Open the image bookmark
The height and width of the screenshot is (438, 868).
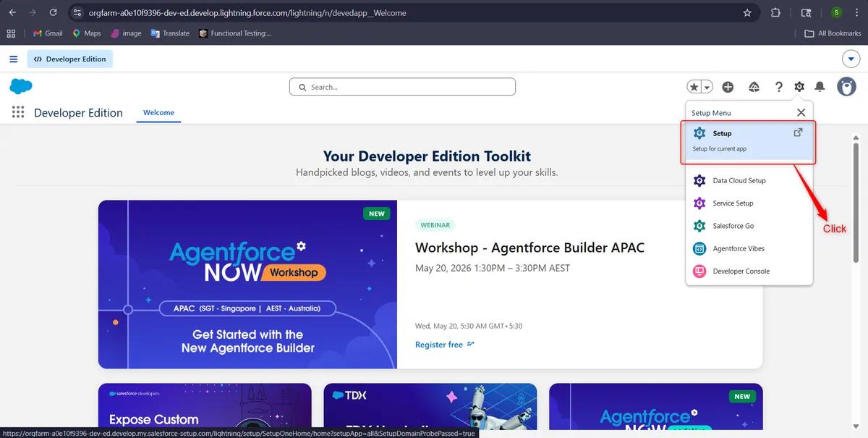126,33
